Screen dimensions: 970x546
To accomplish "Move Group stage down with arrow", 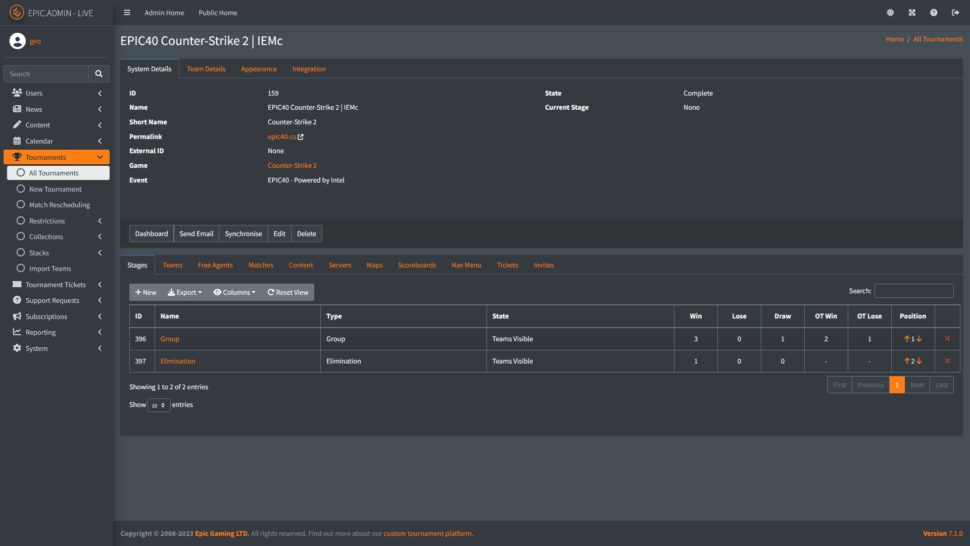I will click(919, 339).
